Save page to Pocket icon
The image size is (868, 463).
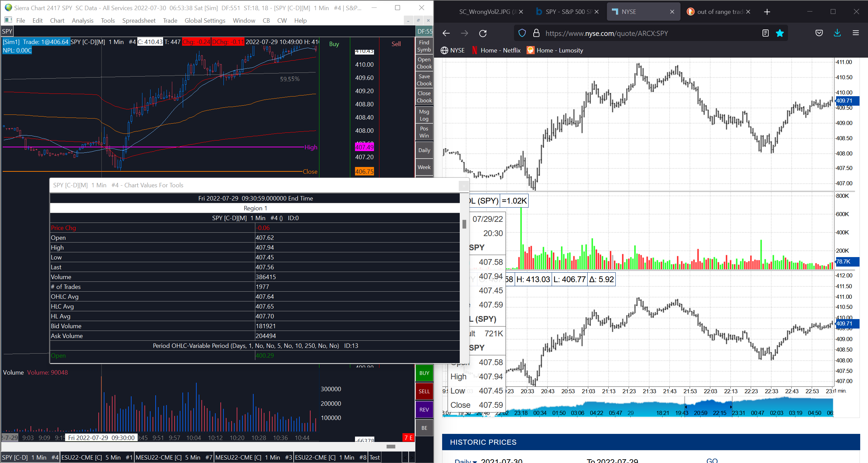click(819, 33)
